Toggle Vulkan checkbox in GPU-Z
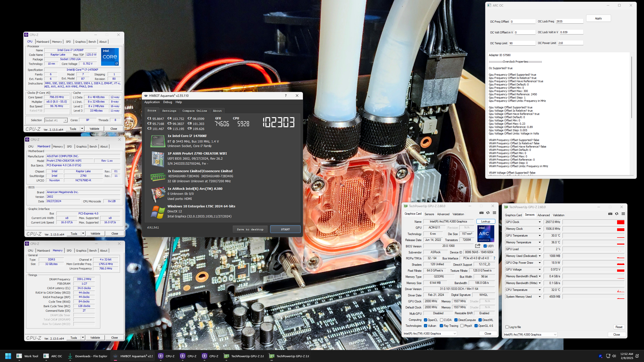Screen dimensions: 644x362 coord(426,326)
